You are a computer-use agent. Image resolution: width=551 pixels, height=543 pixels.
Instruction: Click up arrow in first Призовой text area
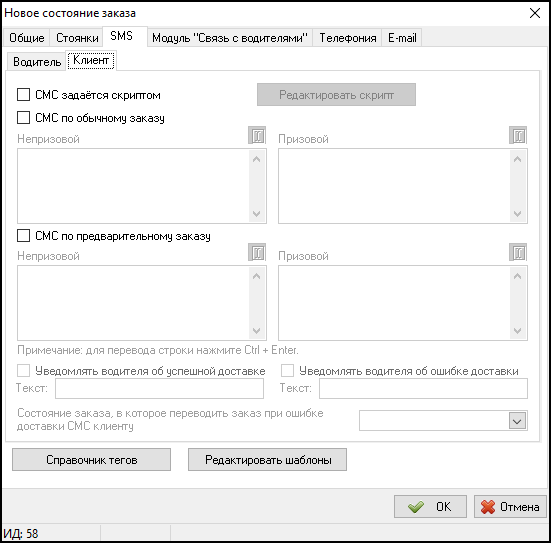[x=517, y=159]
